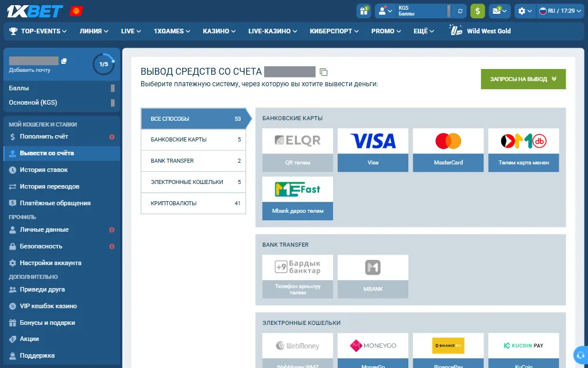Open the LIVE-КАЗИНО menu

coord(273,31)
